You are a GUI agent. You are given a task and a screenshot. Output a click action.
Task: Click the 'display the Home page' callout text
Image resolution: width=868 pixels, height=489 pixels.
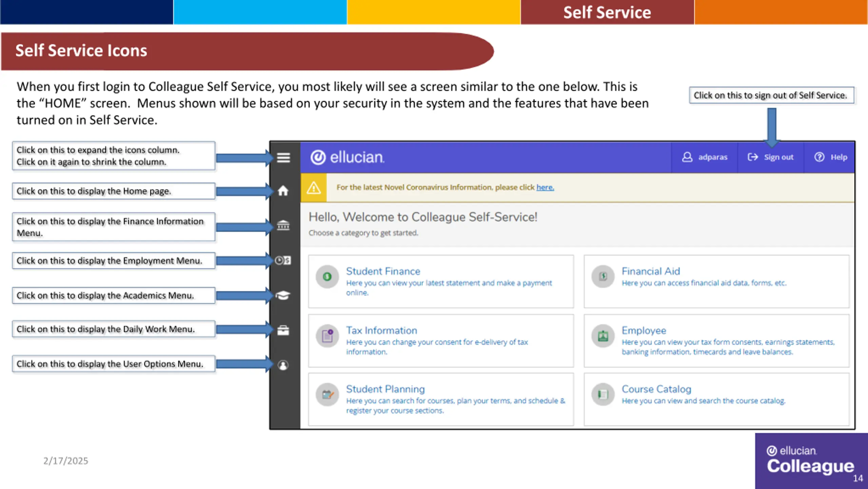coord(94,191)
